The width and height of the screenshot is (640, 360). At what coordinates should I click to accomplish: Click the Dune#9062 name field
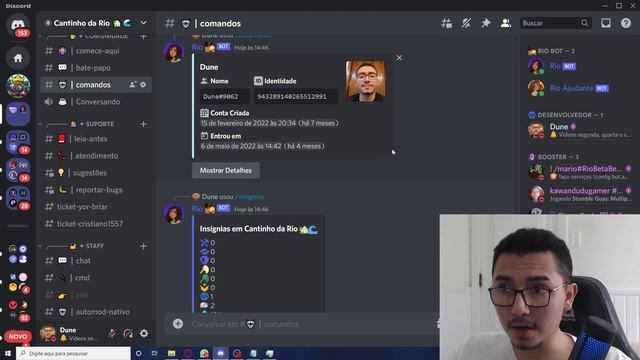point(224,97)
